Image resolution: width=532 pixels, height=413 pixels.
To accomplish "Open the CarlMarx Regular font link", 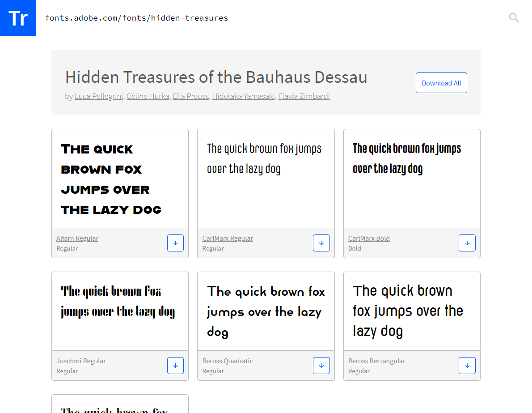I will (228, 238).
